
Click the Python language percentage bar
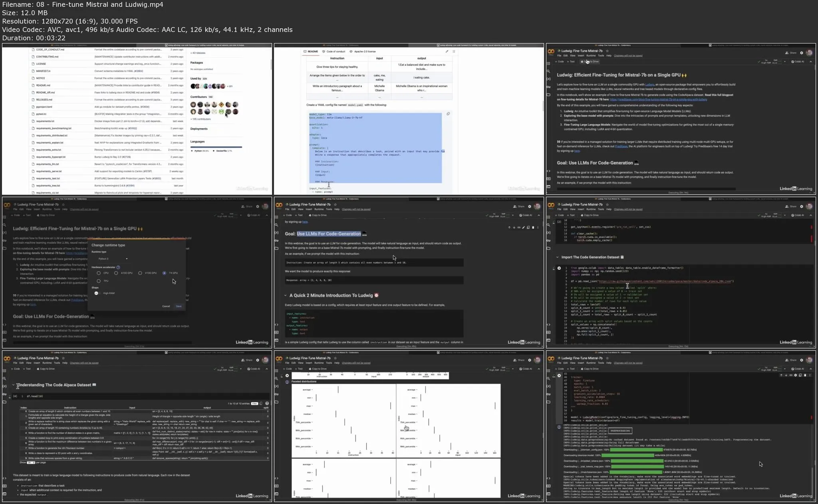(216, 147)
